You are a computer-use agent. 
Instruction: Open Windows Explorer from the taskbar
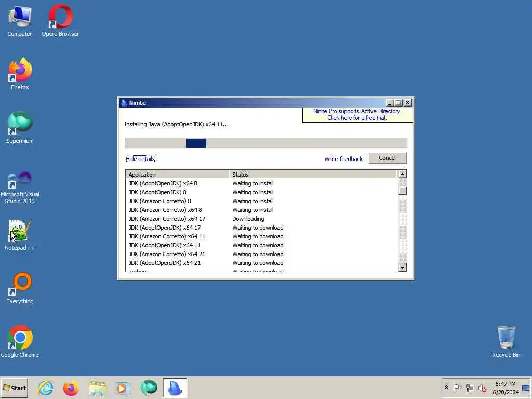tap(97, 388)
